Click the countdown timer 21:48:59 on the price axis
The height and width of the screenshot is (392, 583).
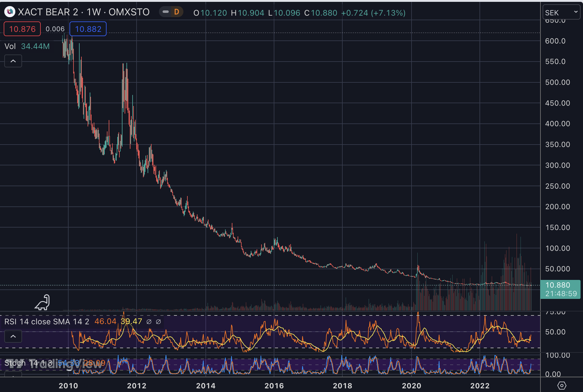[561, 294]
